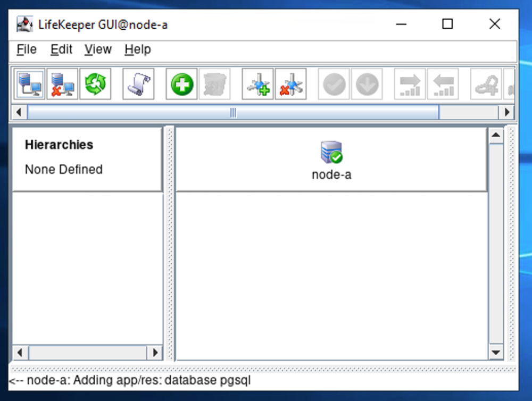Click the toolbar scrollbar left arrow
Screen dimensions: 532x401
pos(19,112)
